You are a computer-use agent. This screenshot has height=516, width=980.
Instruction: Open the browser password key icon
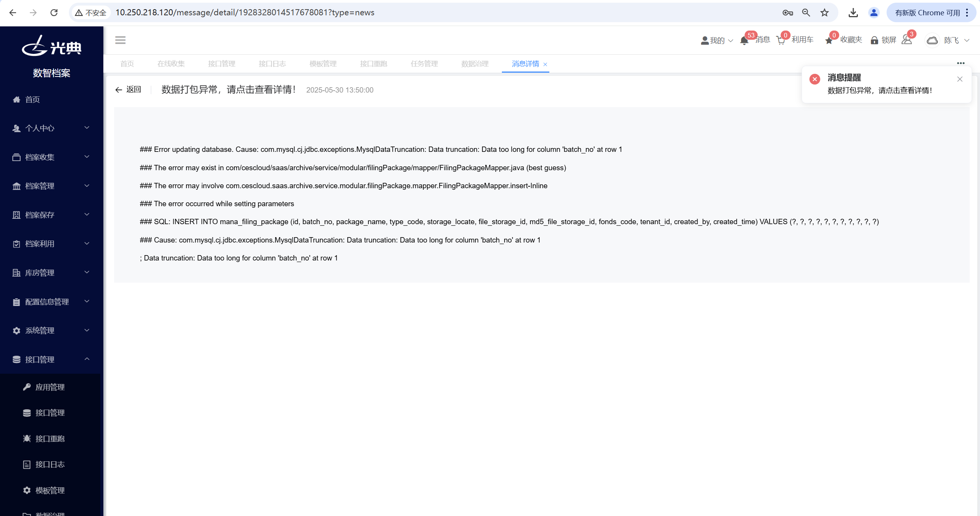pyautogui.click(x=787, y=13)
